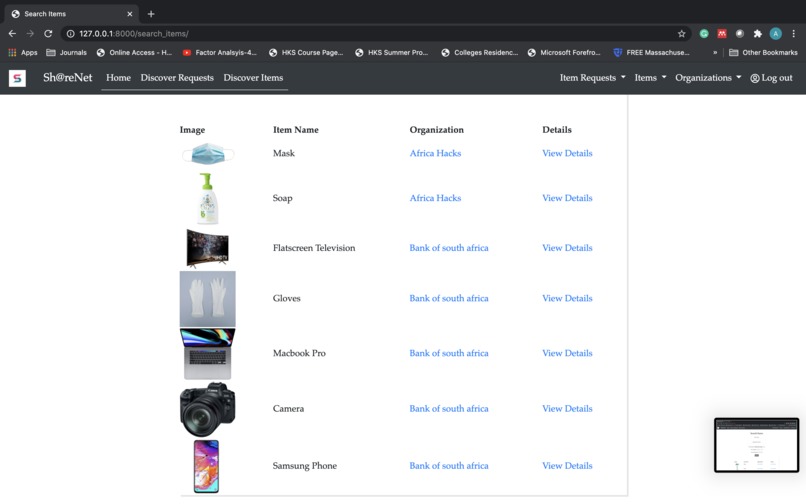Open Chrome three-dot menu
The image size is (806, 504).
[x=794, y=33]
